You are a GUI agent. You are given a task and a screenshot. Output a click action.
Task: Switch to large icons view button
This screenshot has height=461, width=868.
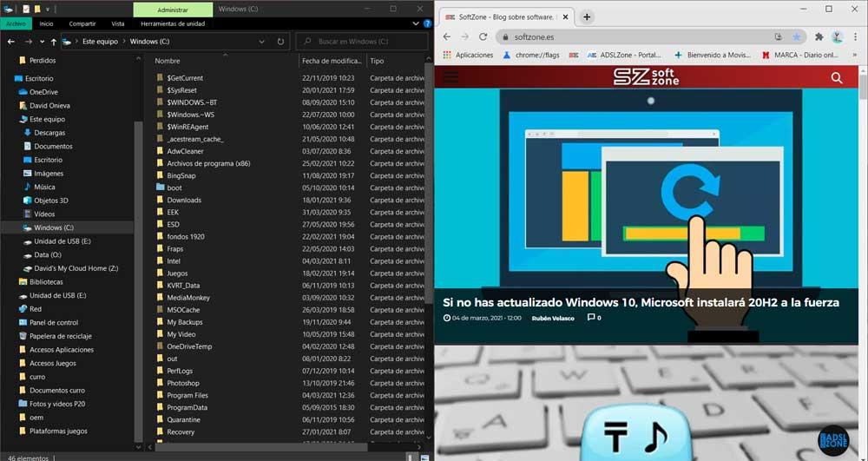[x=424, y=458]
